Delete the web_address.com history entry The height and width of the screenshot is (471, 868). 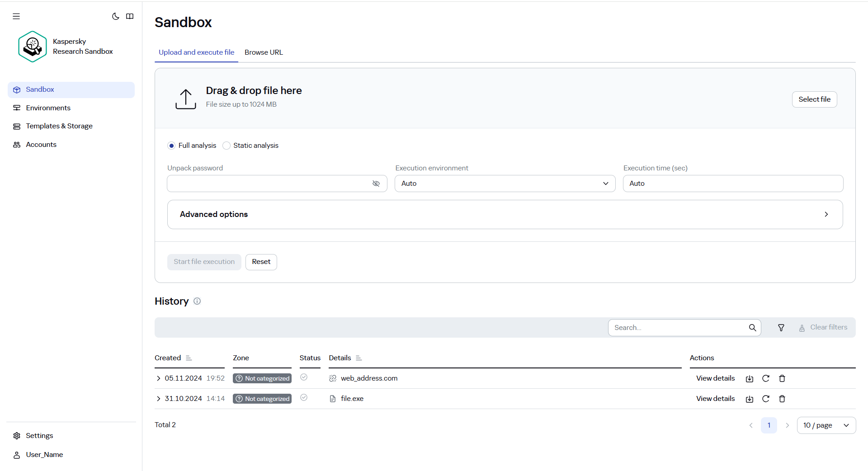(782, 379)
